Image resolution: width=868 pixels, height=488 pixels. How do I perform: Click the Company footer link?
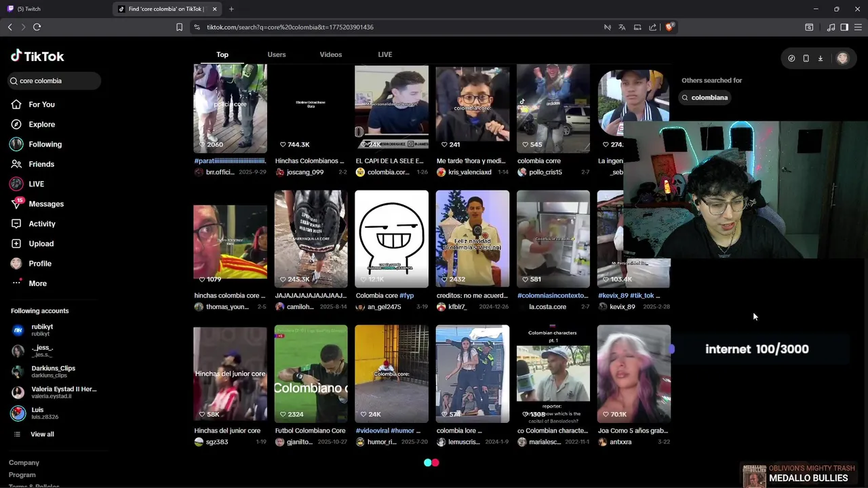[24, 463]
